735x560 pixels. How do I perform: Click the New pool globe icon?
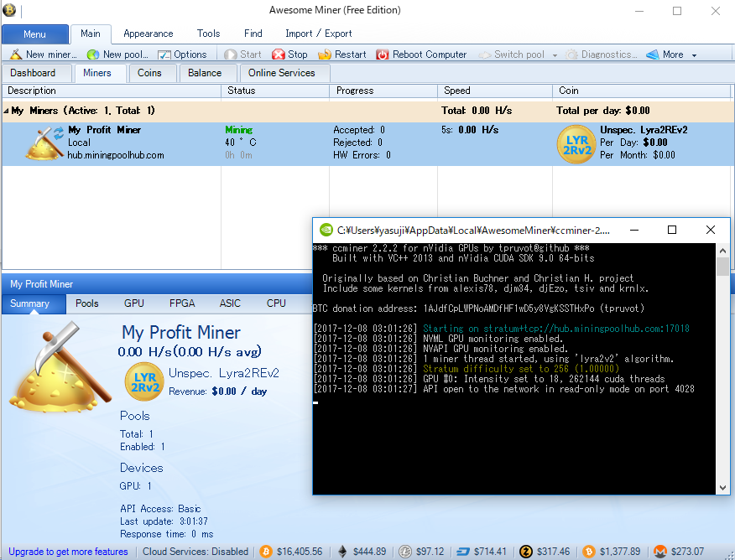click(93, 54)
